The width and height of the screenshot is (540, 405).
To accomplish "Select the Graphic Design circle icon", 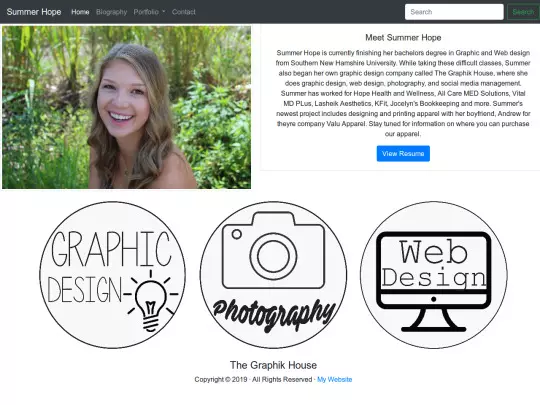I will (112, 275).
